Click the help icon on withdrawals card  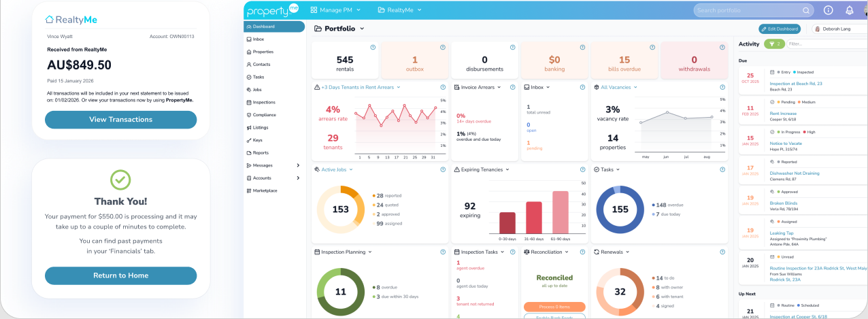tap(722, 47)
